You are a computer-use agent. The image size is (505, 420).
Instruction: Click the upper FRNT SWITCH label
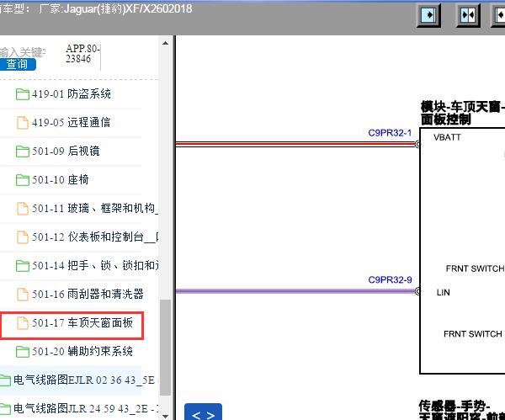click(x=475, y=268)
